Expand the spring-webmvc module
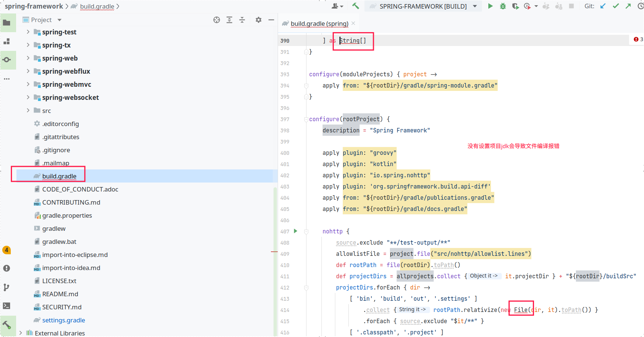The height and width of the screenshot is (337, 644). 28,84
